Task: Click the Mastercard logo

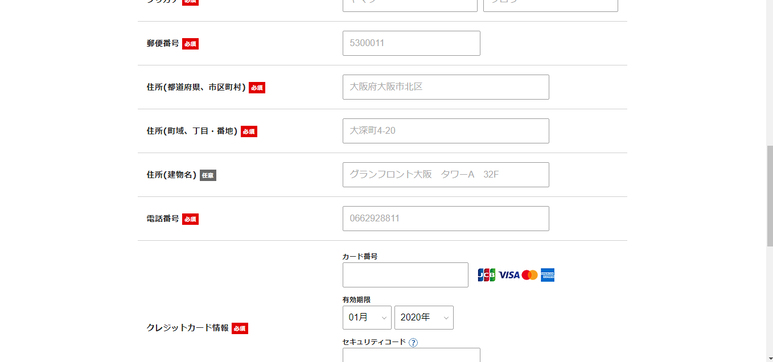Action: pos(529,275)
